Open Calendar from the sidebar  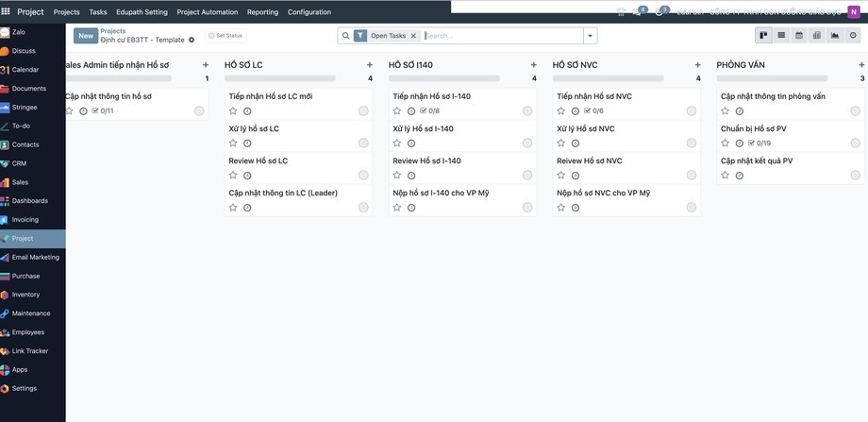[x=33, y=70]
